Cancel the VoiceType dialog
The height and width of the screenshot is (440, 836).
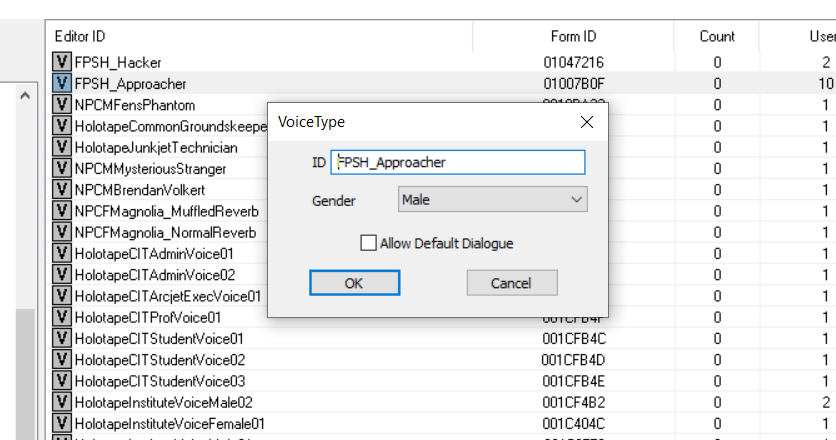[512, 283]
